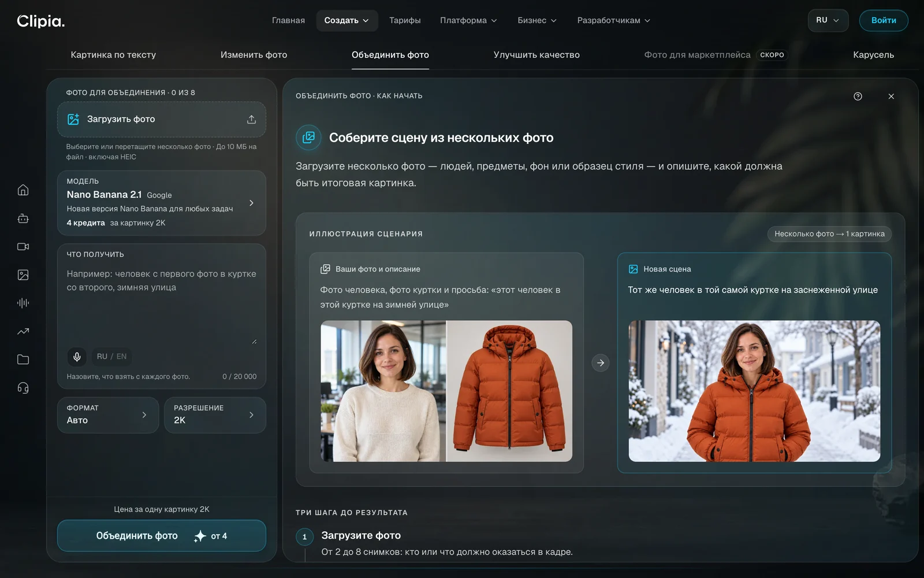Click the merge-photos icon beside Соберите сцену heading
Image resolution: width=924 pixels, height=578 pixels.
click(x=308, y=138)
